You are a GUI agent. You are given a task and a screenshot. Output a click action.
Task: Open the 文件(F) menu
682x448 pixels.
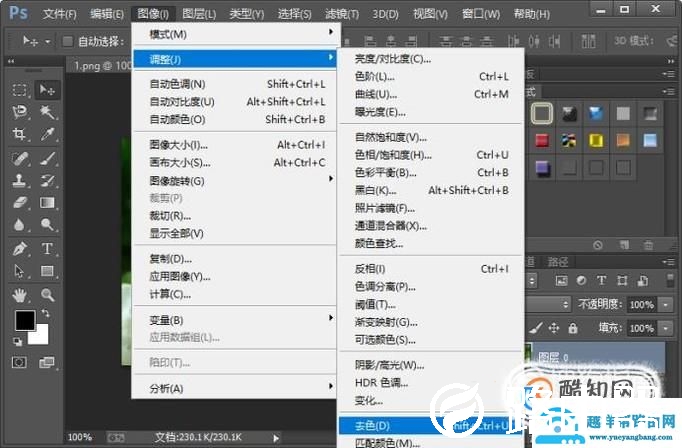pos(60,14)
